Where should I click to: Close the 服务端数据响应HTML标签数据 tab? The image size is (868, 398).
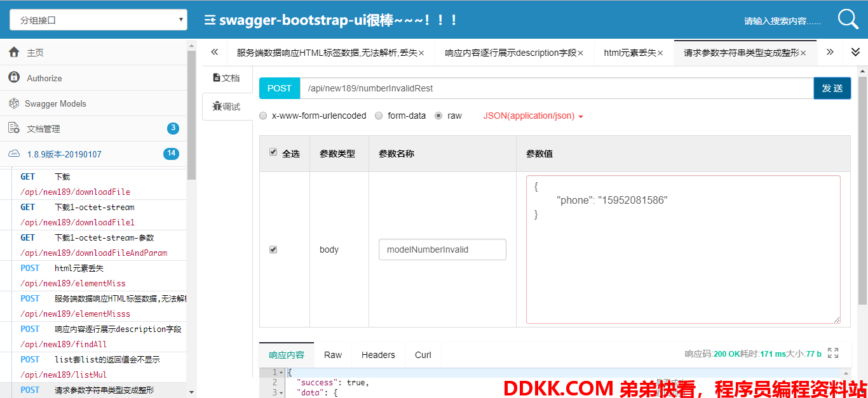(x=421, y=53)
